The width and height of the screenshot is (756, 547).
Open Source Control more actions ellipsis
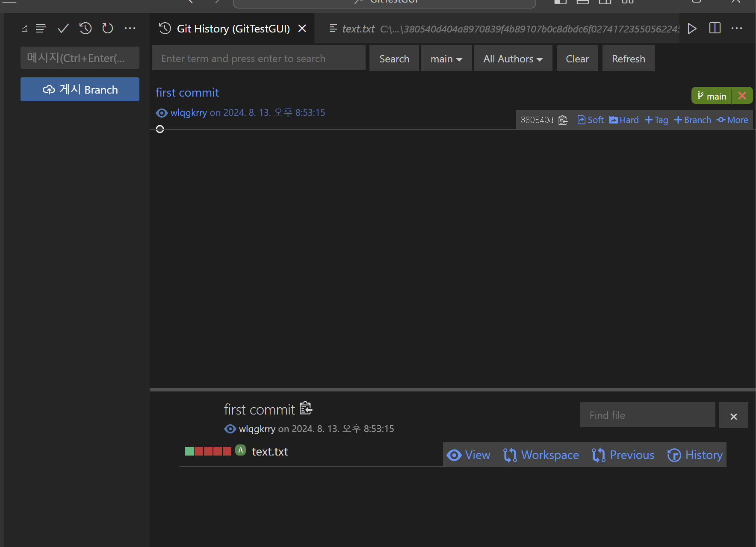[130, 29]
